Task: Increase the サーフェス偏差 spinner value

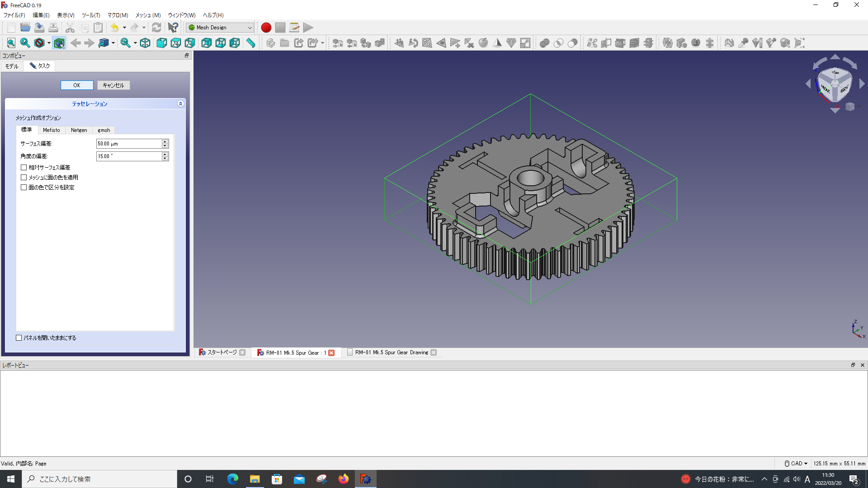Action: [x=165, y=141]
